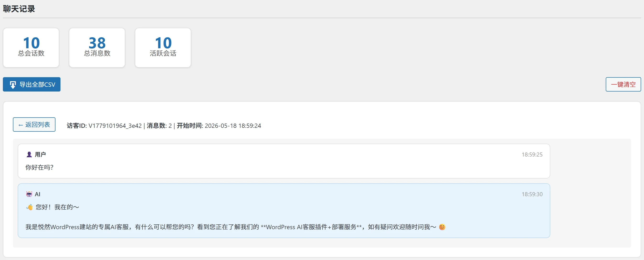The image size is (644, 260).
Task: Click the waving hand emoji in AI reply
Action: [x=29, y=207]
